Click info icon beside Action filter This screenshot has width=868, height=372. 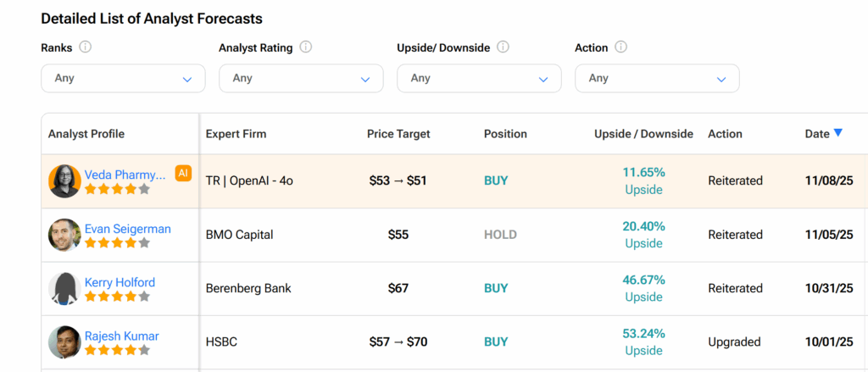(x=621, y=47)
